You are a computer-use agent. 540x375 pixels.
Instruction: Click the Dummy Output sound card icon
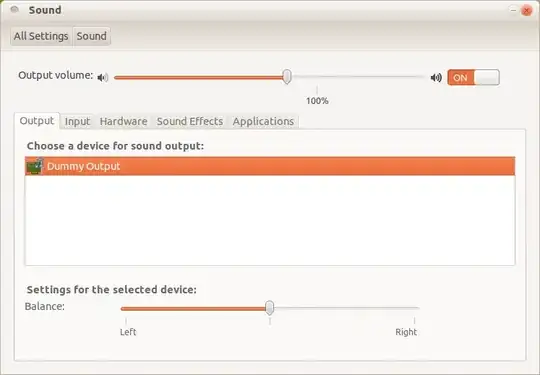[34, 166]
